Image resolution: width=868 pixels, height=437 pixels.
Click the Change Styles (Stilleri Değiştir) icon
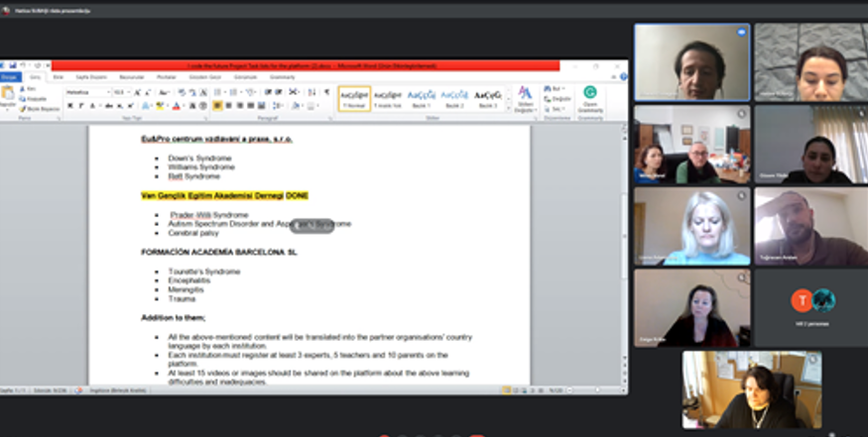tap(525, 97)
